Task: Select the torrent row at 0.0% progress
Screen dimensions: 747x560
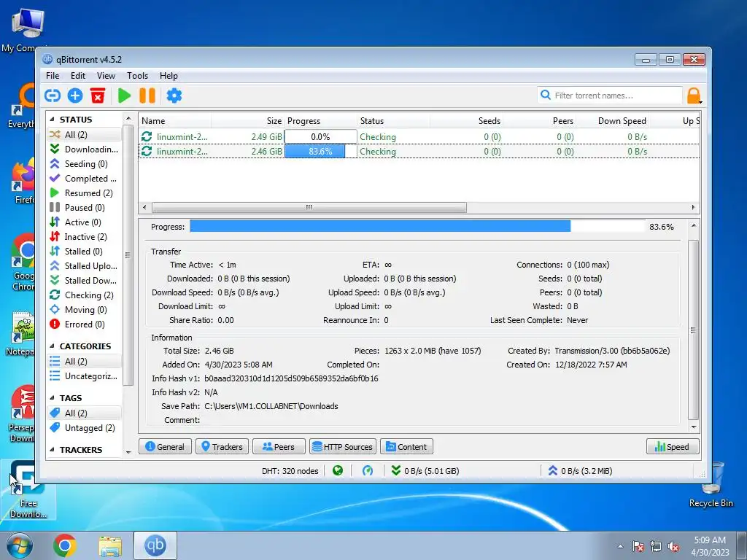Action: point(419,136)
